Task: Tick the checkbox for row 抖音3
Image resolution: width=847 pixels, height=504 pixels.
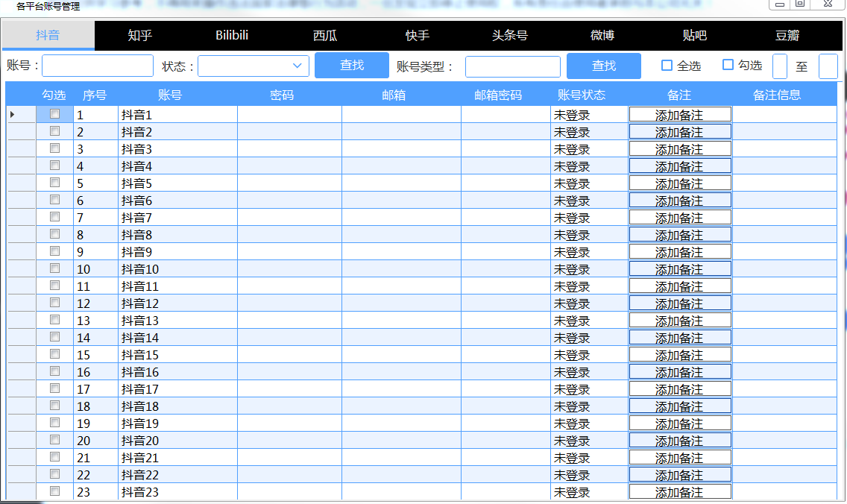Action: [x=54, y=148]
